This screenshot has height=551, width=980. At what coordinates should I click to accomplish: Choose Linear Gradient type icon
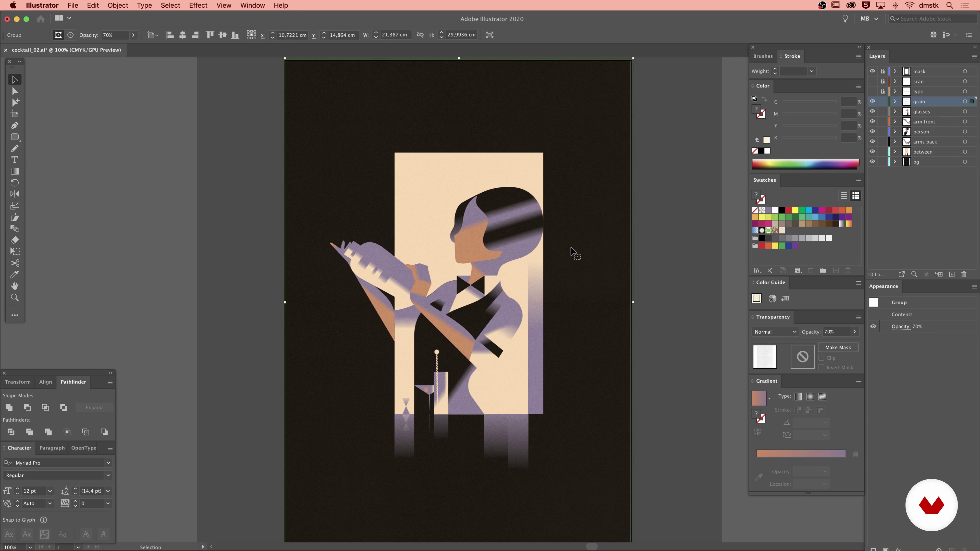tap(798, 397)
